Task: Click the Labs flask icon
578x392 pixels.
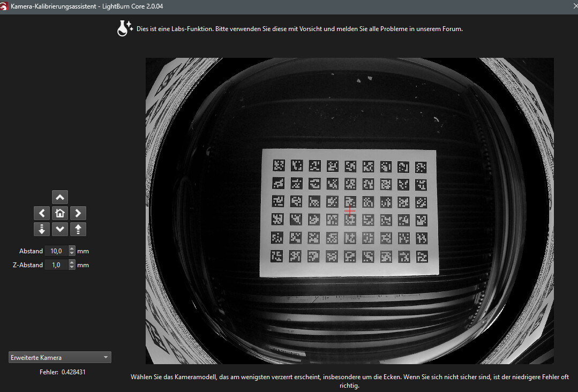Action: [125, 28]
